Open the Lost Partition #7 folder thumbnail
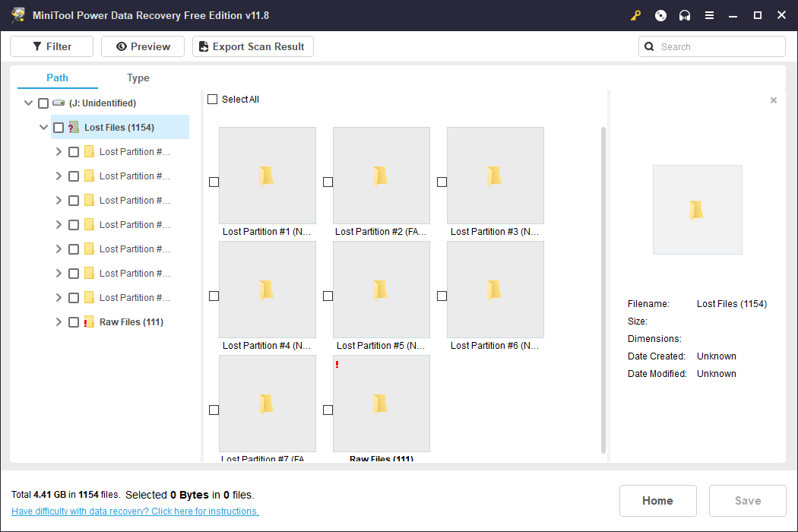Viewport: 798px width, 532px height. [268, 404]
